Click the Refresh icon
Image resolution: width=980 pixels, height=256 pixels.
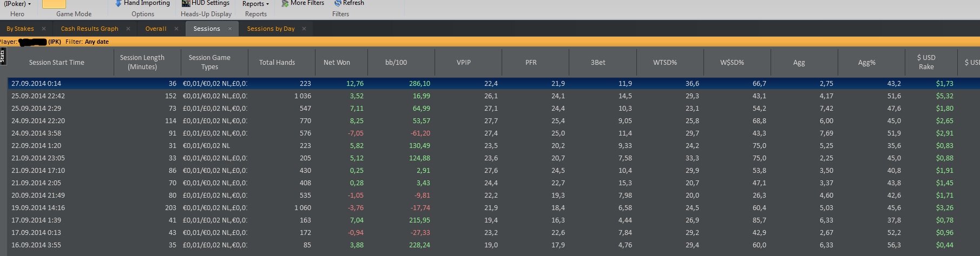(338, 3)
